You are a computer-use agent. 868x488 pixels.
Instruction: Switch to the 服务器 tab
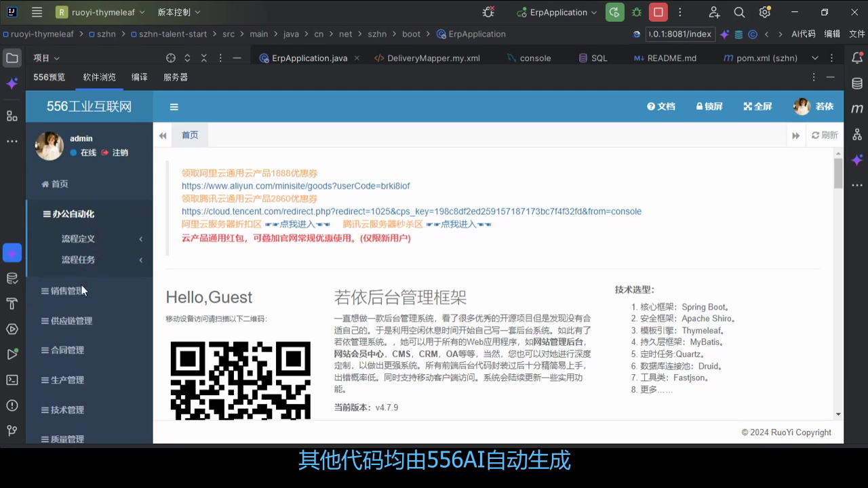click(176, 77)
